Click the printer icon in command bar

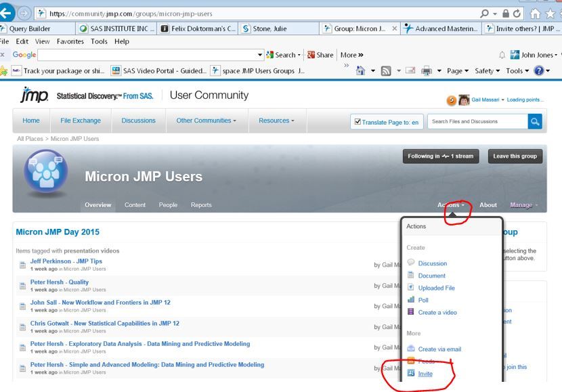[427, 71]
